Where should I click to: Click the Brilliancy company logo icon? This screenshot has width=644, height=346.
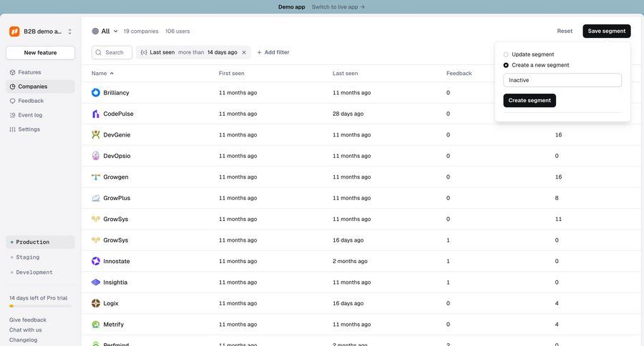pyautogui.click(x=96, y=93)
